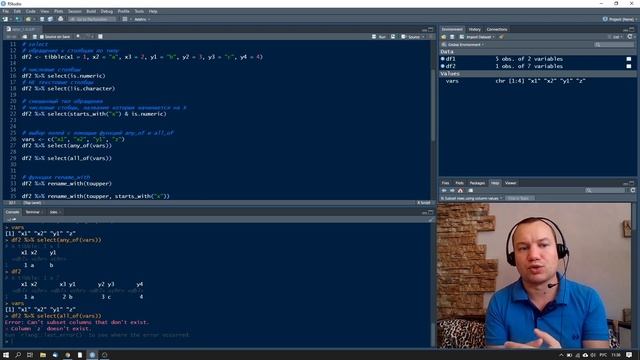
Task: Click the Source button
Action: click(x=411, y=37)
